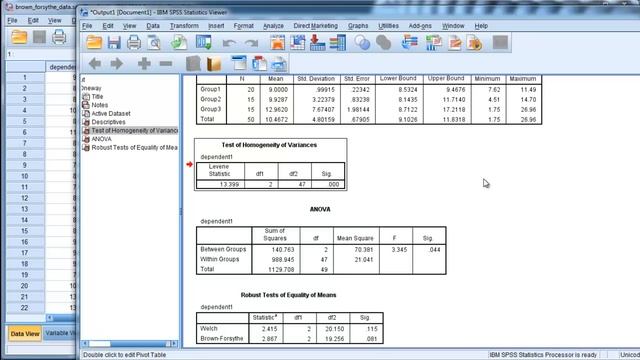Click the Select last output icon

point(409,42)
